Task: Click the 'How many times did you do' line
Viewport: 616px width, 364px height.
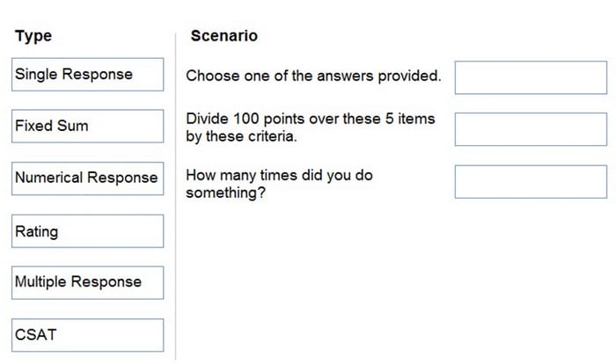Action: (279, 175)
